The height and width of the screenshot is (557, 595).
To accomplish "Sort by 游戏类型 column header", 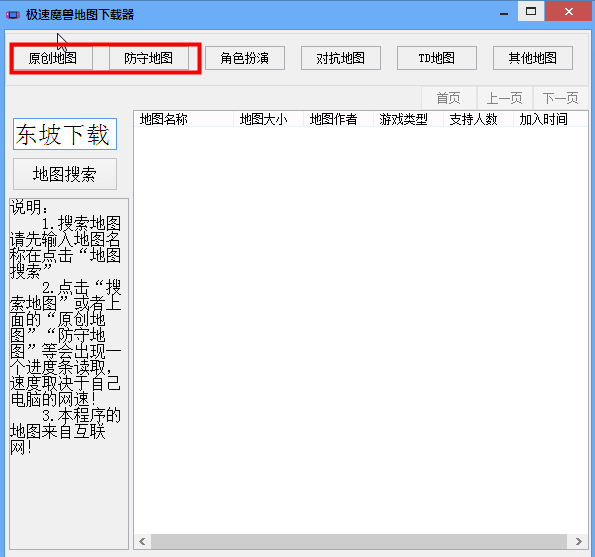I will 408,119.
